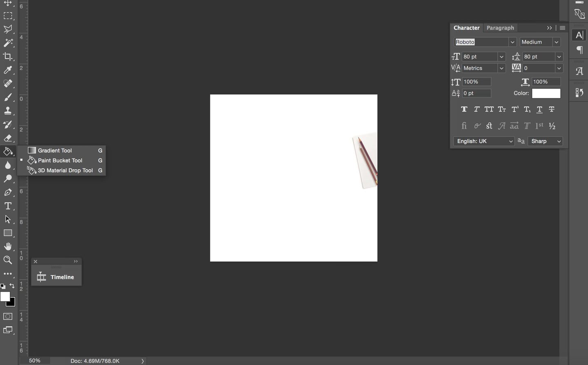Select the Zoom tool
This screenshot has height=365, width=588.
tap(8, 260)
